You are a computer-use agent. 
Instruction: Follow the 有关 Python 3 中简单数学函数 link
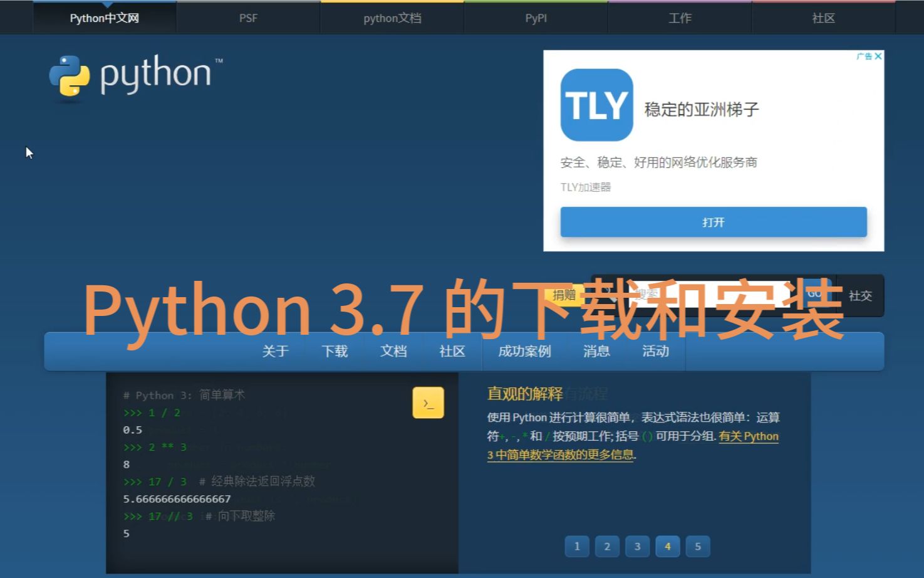(633, 445)
